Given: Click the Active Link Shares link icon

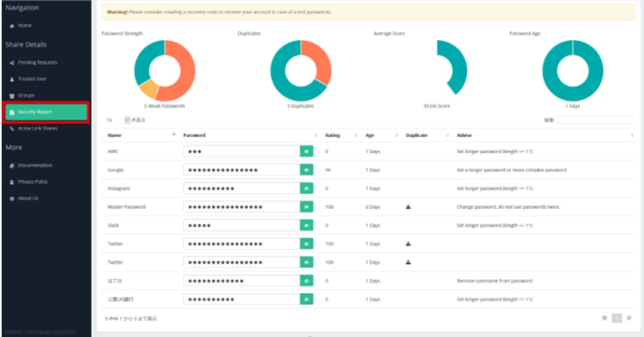Looking at the screenshot, I should pyautogui.click(x=12, y=128).
